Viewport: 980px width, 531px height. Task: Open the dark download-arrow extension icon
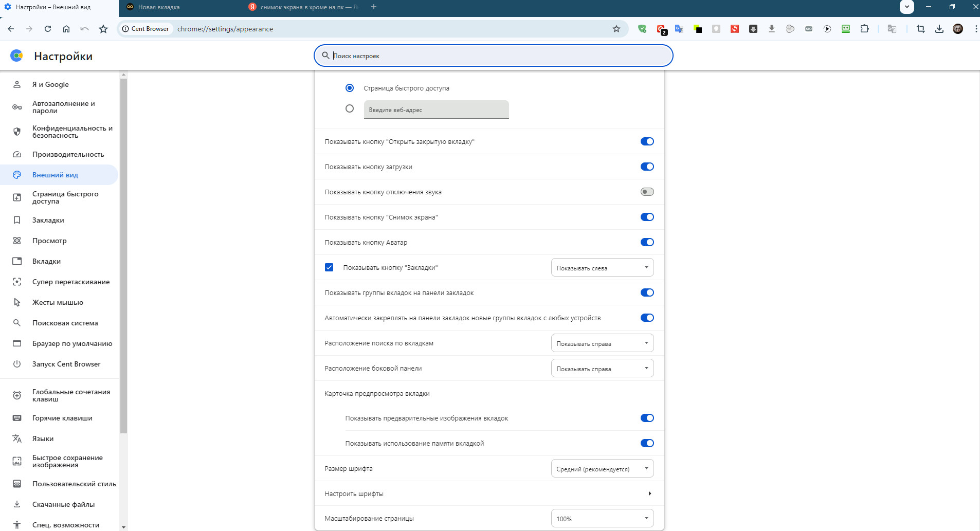click(753, 29)
